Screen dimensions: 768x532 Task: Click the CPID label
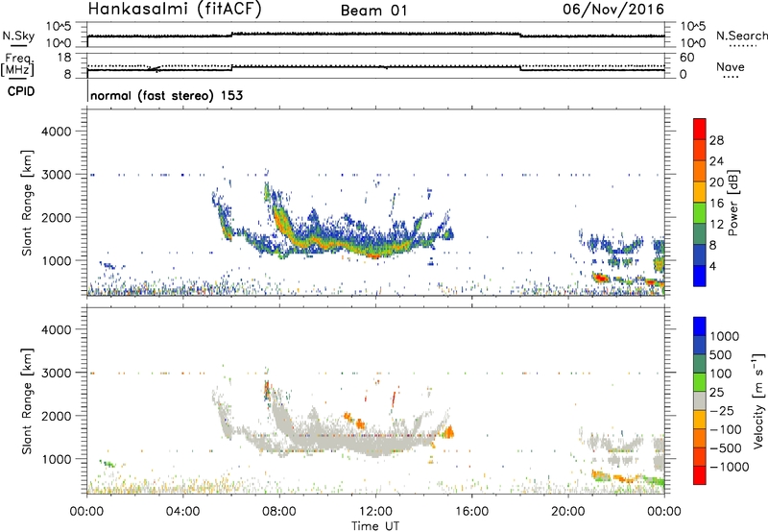point(21,91)
